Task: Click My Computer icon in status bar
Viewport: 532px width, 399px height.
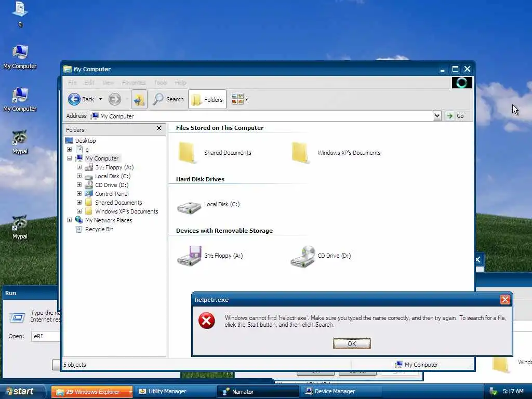Action: tap(399, 365)
